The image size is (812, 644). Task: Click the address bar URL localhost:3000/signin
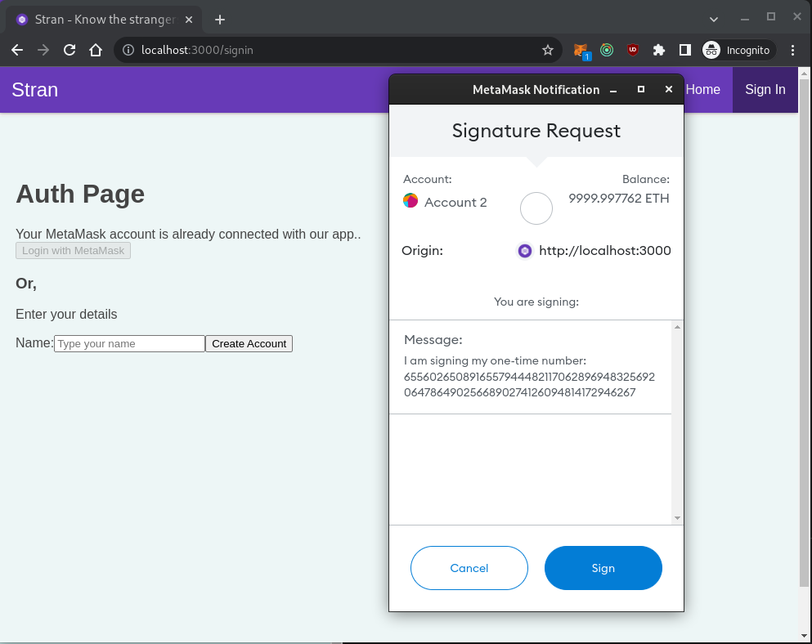197,50
